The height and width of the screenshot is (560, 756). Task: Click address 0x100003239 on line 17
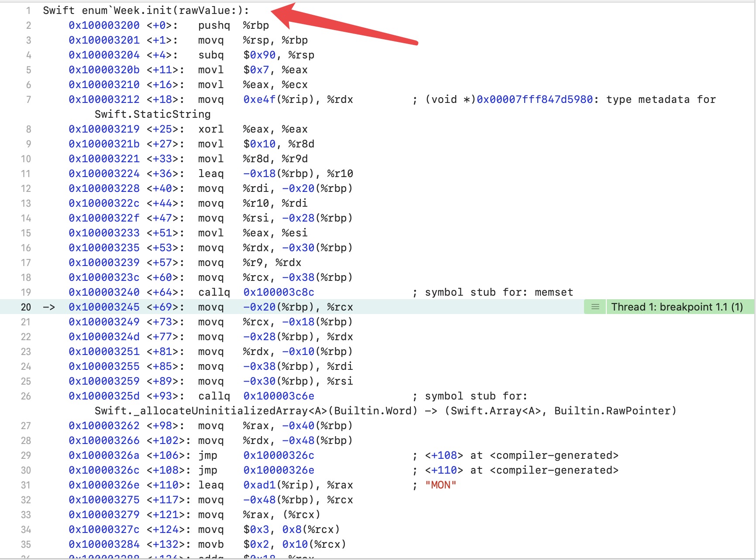tap(104, 263)
